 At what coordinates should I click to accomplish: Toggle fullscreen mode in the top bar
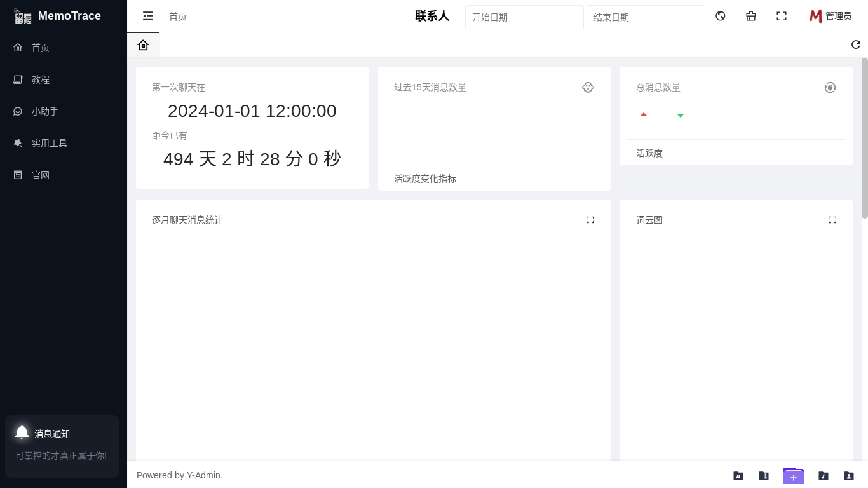click(782, 16)
